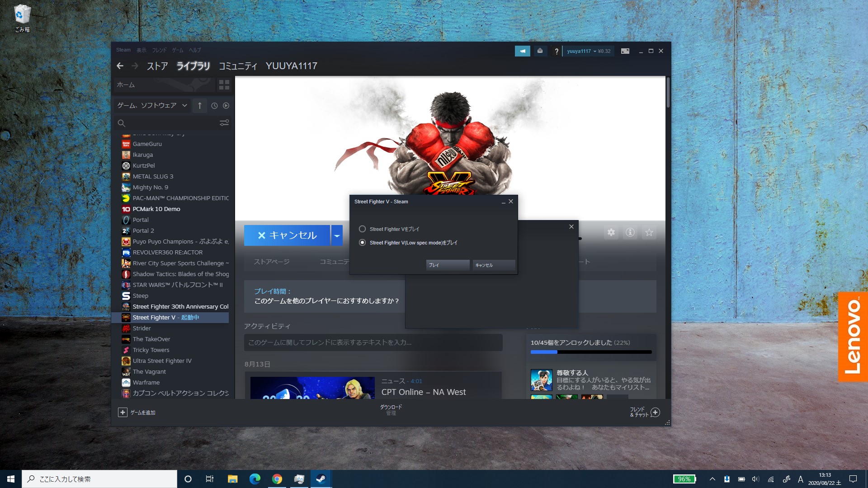Open game settings gear icon

[x=611, y=232]
